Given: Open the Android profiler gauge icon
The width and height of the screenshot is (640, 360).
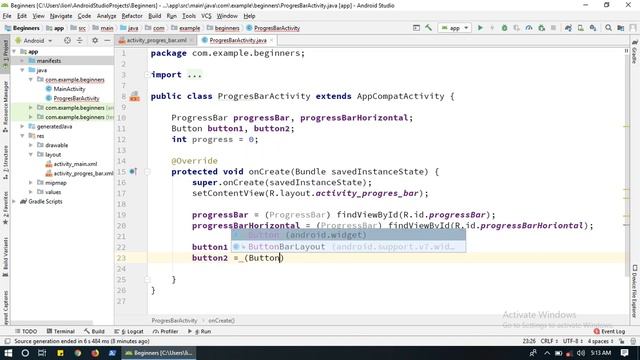Looking at the screenshot, I should 529,28.
